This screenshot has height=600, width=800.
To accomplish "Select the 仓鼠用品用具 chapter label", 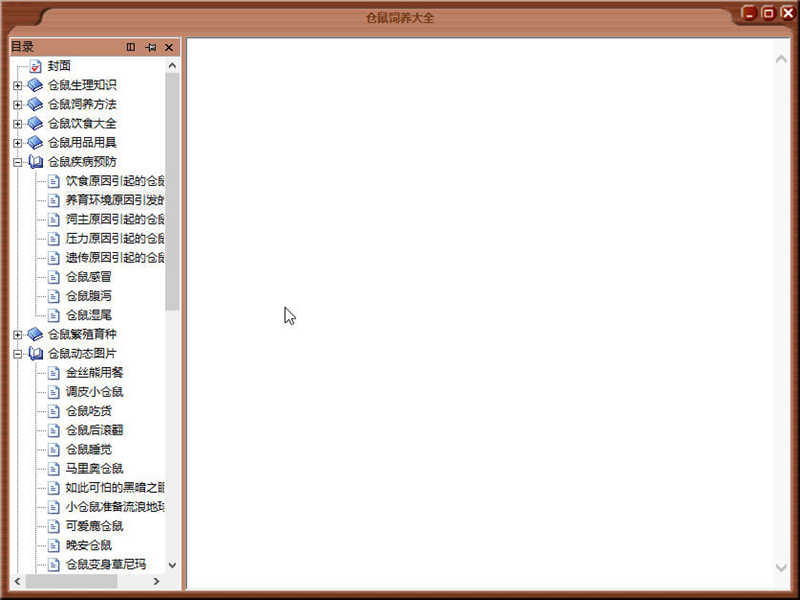I will pyautogui.click(x=82, y=143).
